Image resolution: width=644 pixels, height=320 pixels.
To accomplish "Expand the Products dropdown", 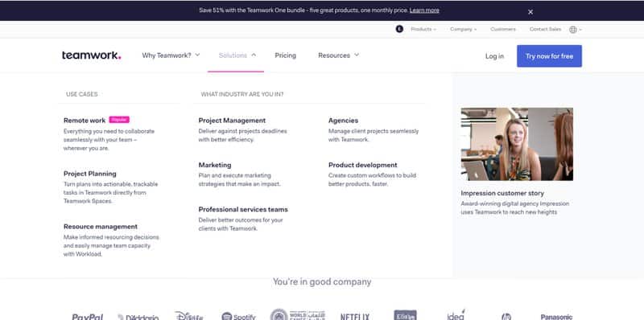I will click(423, 29).
